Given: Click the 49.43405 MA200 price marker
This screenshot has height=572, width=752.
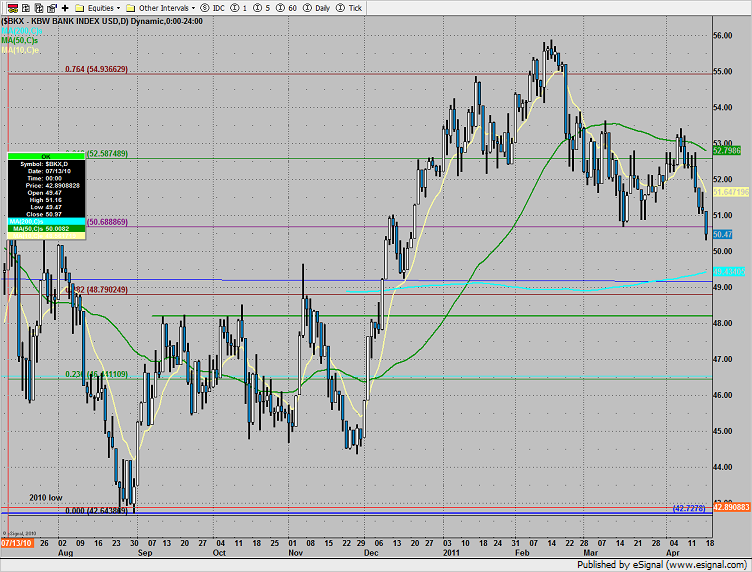Looking at the screenshot, I should click(729, 272).
